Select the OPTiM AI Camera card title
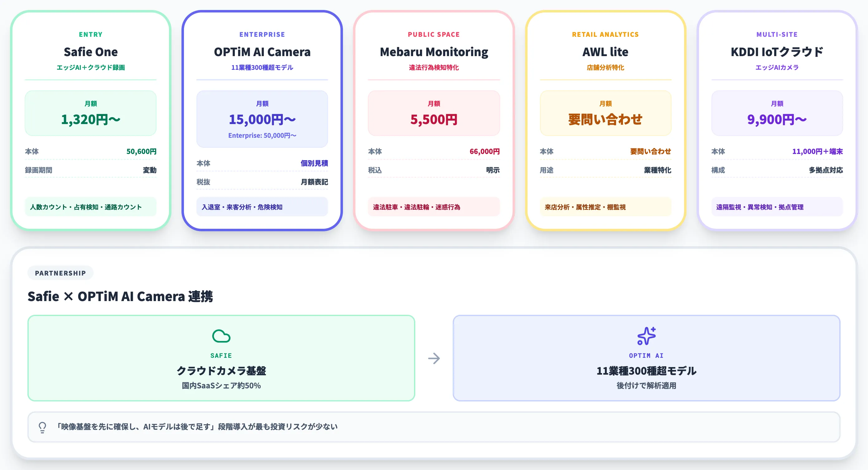The height and width of the screenshot is (470, 868). click(262, 52)
